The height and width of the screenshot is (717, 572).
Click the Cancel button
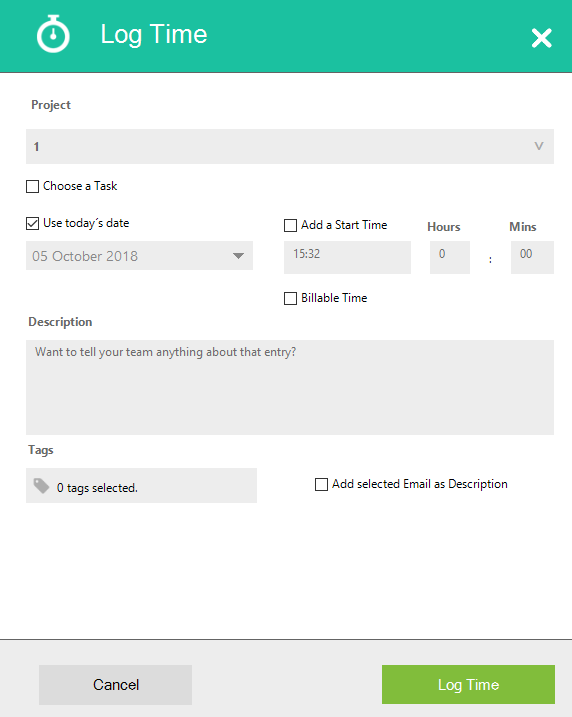pos(115,685)
